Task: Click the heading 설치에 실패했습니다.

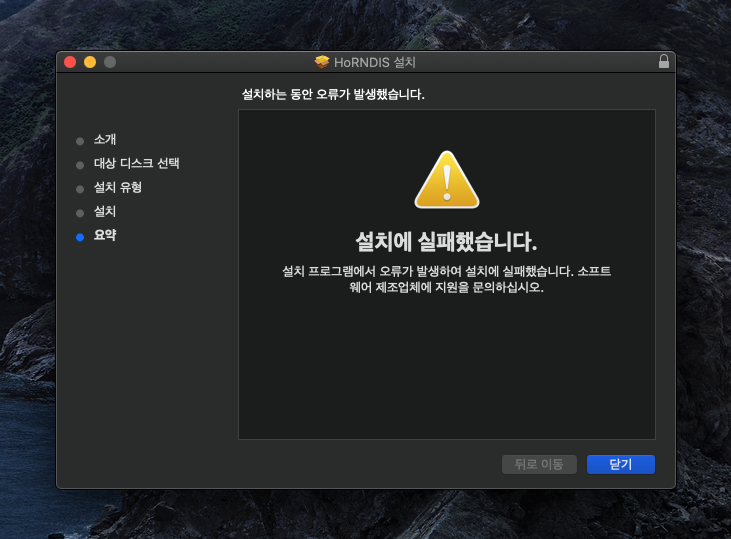Action: (x=447, y=242)
